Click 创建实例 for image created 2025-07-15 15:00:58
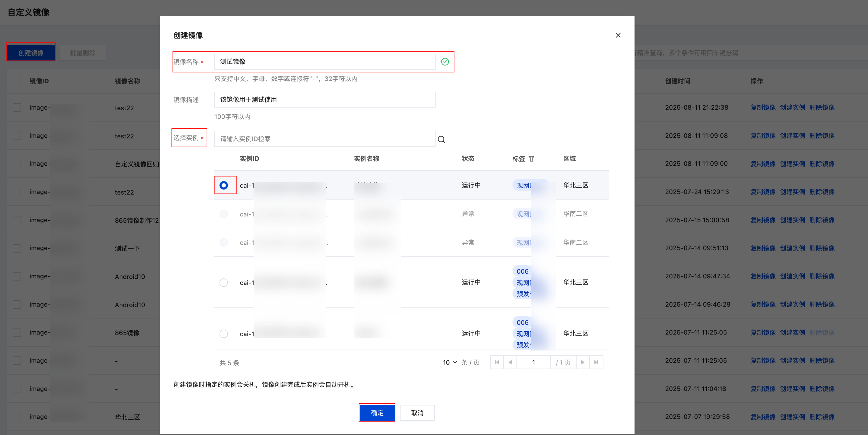The image size is (868, 435). tap(793, 220)
